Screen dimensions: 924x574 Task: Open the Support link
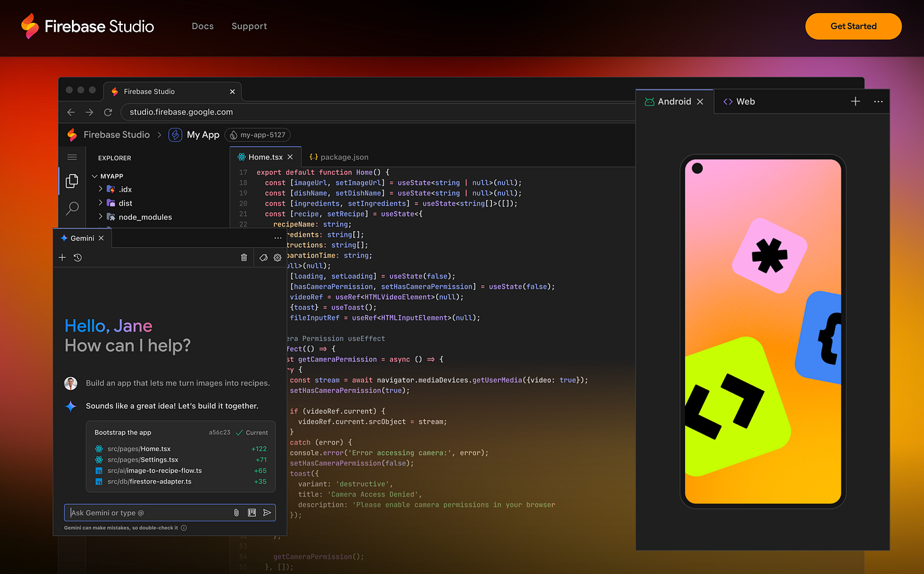249,26
